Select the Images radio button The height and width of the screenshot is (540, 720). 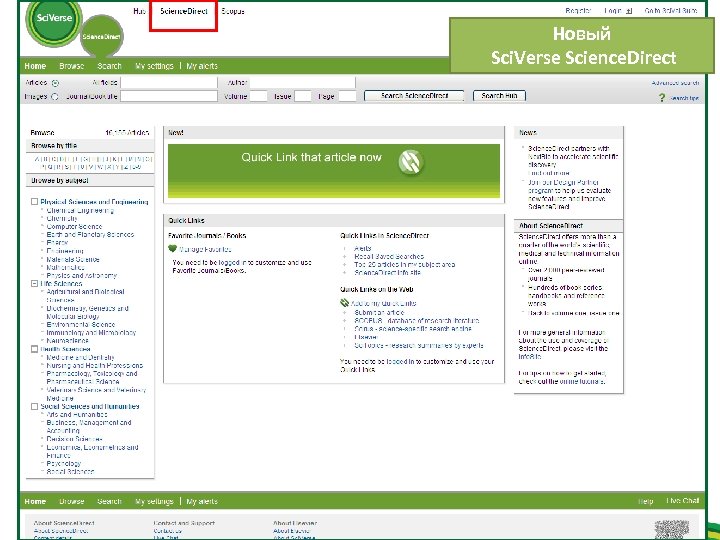pyautogui.click(x=54, y=96)
